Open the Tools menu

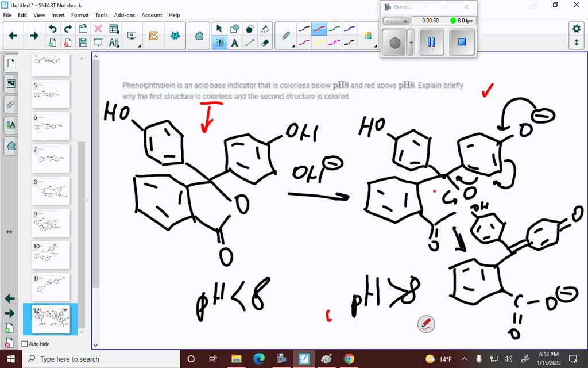pyautogui.click(x=101, y=15)
